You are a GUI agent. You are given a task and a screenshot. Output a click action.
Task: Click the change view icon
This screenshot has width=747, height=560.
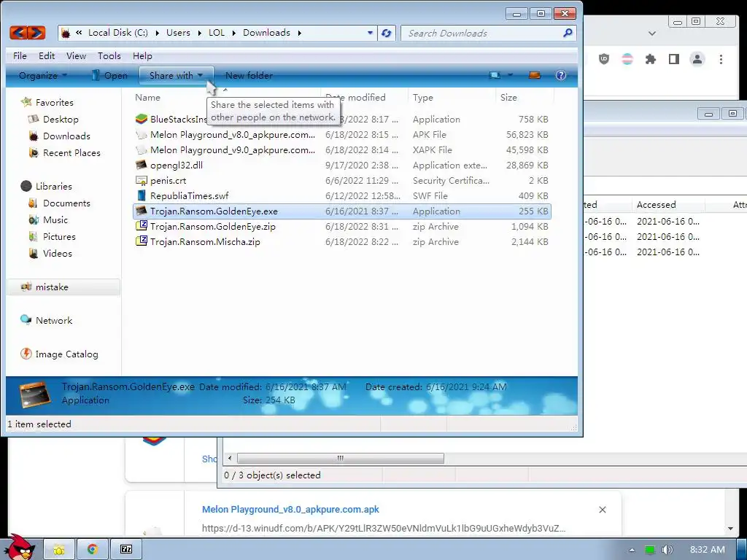pyautogui.click(x=495, y=75)
